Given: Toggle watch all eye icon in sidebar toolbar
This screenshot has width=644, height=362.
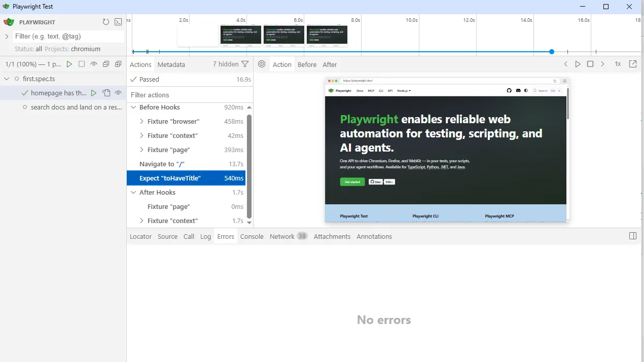Looking at the screenshot, I should coord(94,64).
